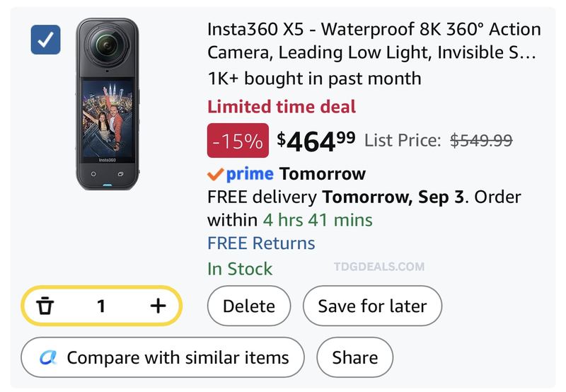Click the 4 hrs 41 mins order countdown
The width and height of the screenshot is (566, 392).
(318, 220)
